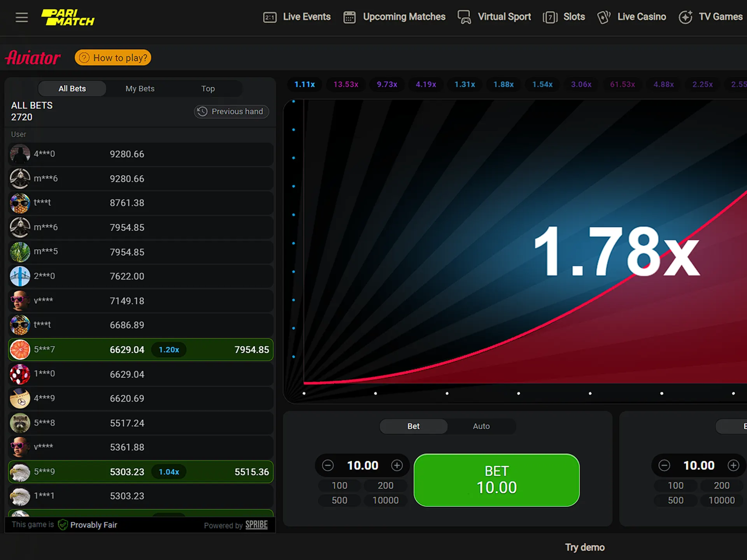
Task: Click the 1.20x cashout badge for 5***7
Action: click(x=169, y=350)
